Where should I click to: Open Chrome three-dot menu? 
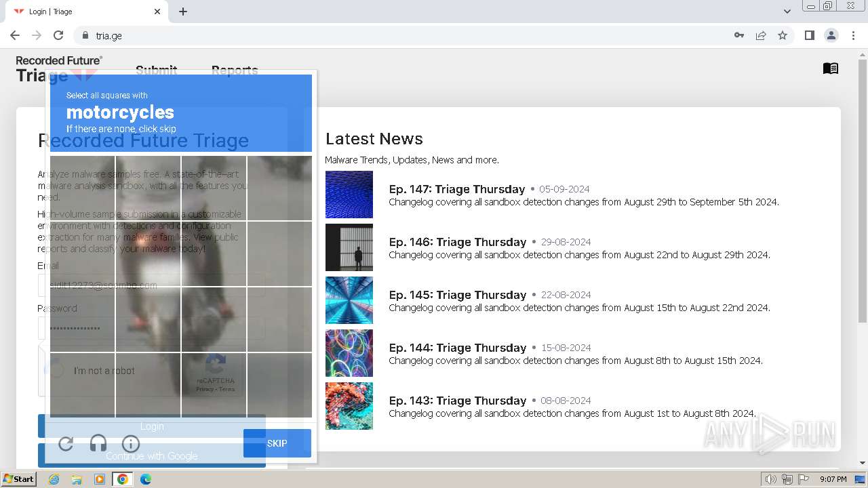pyautogui.click(x=853, y=35)
